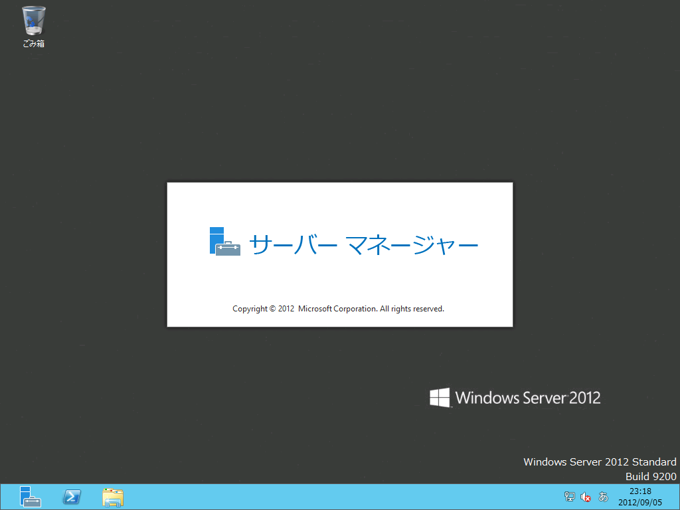Image resolution: width=680 pixels, height=510 pixels.
Task: Open File Explorer from the taskbar
Action: coord(113,497)
